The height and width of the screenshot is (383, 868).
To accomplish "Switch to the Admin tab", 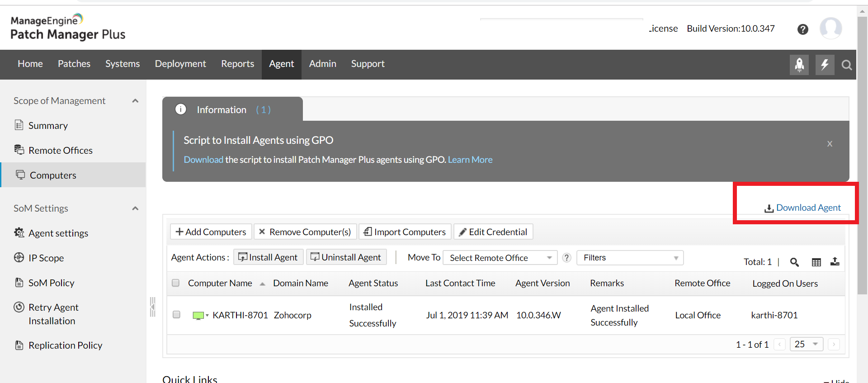I will point(322,64).
